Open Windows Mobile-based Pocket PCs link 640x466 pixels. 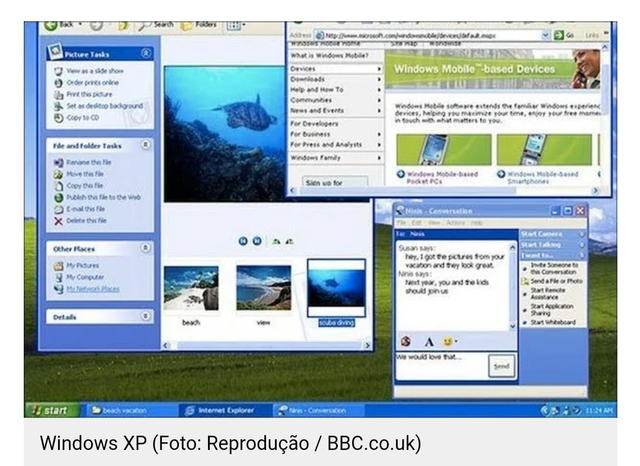tap(442, 178)
